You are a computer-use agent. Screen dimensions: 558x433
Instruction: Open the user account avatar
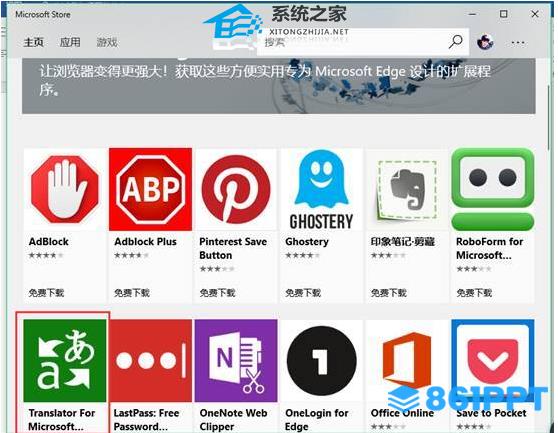click(x=485, y=42)
